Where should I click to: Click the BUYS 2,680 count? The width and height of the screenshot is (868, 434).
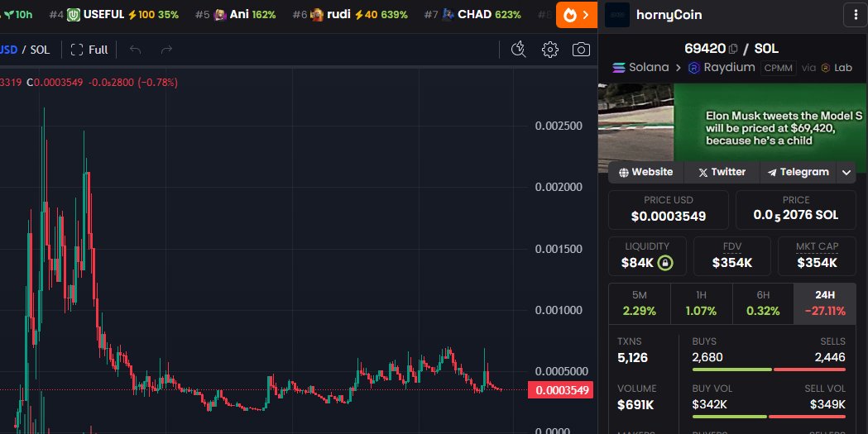707,358
